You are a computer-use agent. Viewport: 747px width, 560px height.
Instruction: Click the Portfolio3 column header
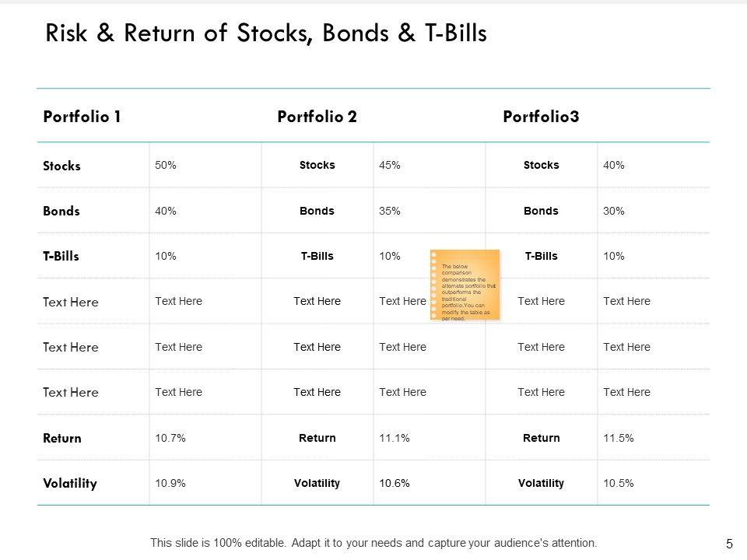coord(541,117)
